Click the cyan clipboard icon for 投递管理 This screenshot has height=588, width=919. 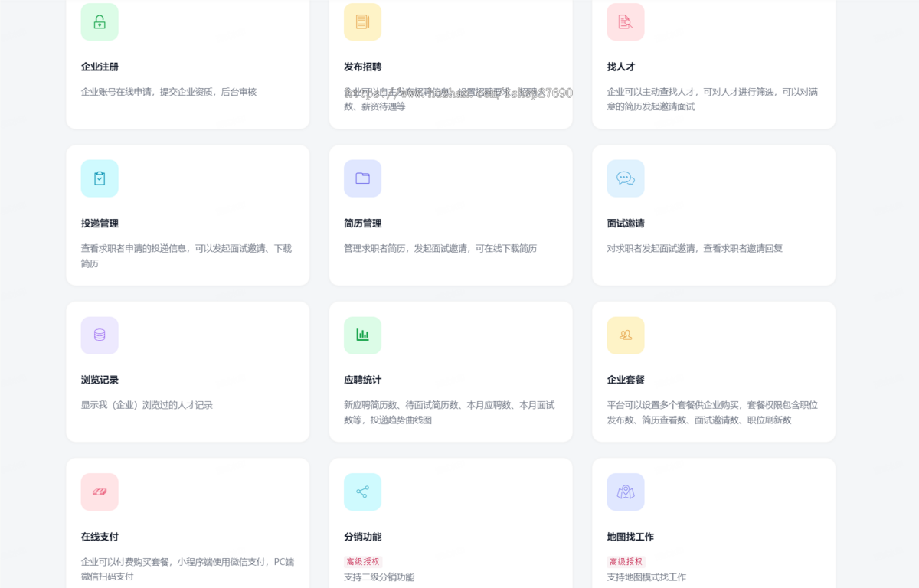click(x=100, y=178)
